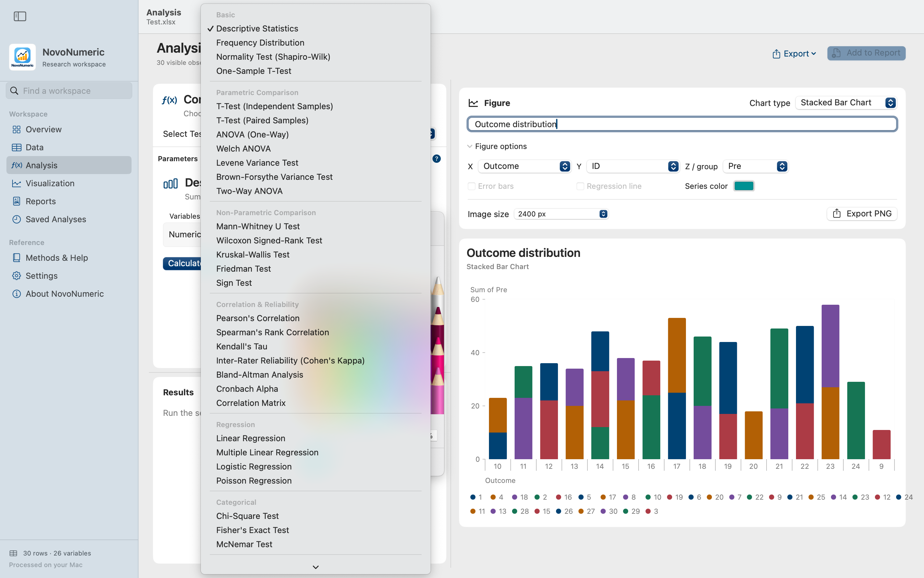This screenshot has height=578, width=924.
Task: Click the Settings gear icon
Action: [x=16, y=276]
